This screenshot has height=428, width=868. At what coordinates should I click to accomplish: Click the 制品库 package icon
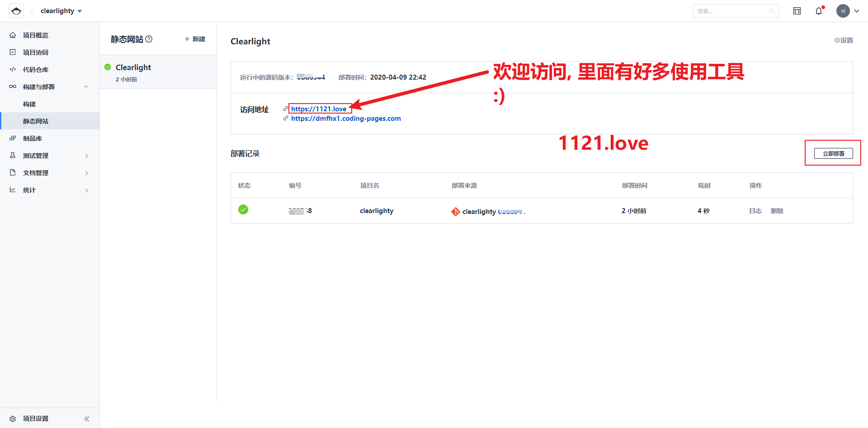pos(13,138)
